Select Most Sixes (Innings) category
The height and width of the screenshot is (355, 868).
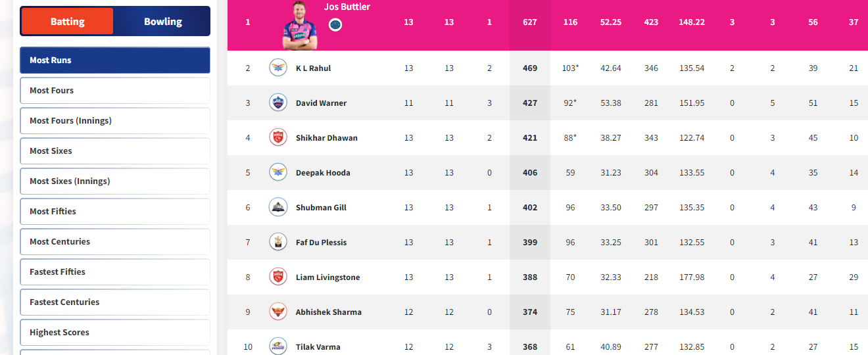tap(115, 181)
